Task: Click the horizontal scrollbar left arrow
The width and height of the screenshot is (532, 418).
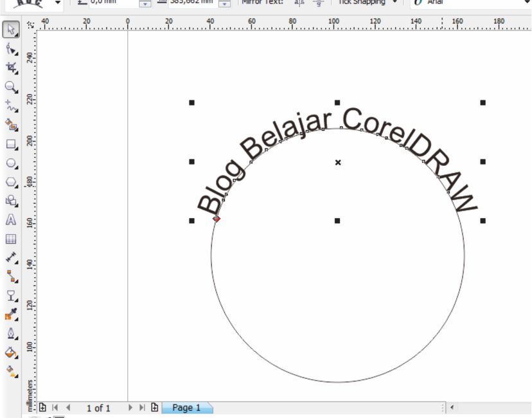Action: (x=452, y=407)
